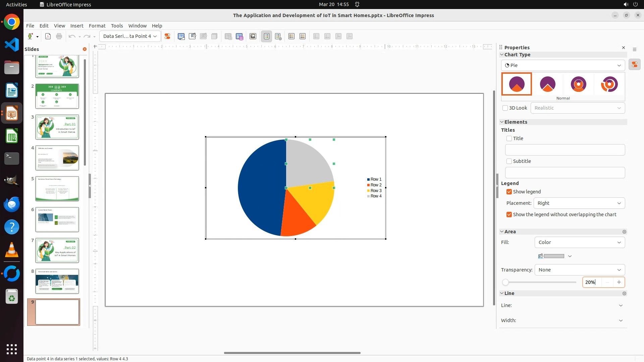
Task: Enable the 3D Look checkbox
Action: [x=505, y=108]
